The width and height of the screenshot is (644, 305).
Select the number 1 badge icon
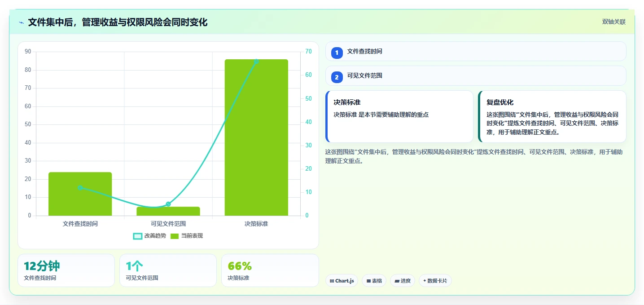pos(337,53)
